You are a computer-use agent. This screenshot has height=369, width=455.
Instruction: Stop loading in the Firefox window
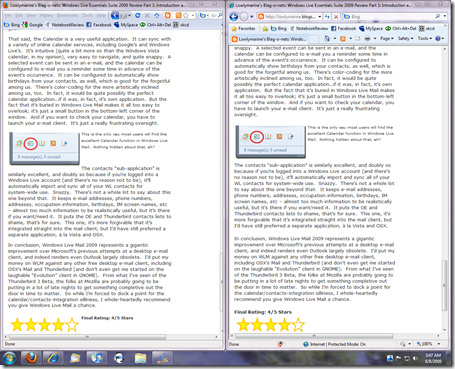point(147,15)
